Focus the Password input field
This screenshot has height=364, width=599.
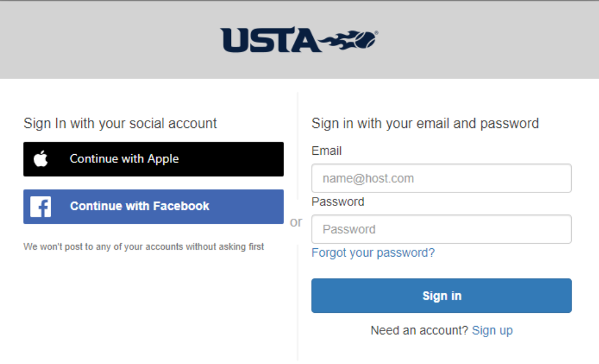pos(441,229)
